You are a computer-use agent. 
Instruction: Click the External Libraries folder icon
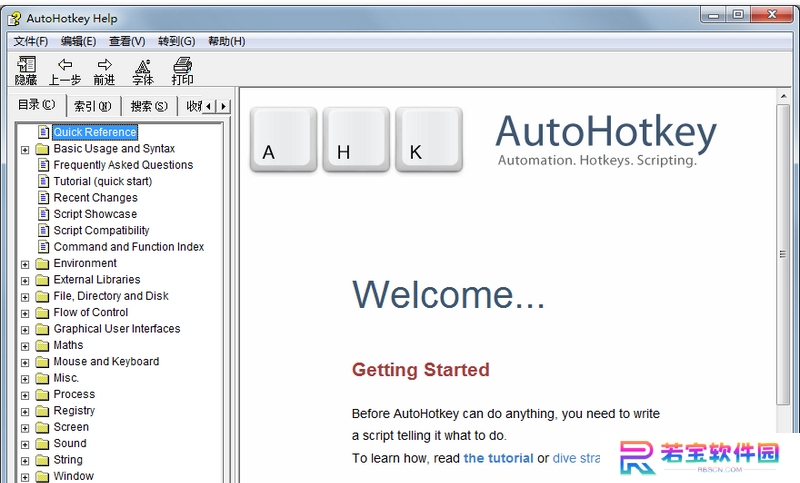pyautogui.click(x=42, y=280)
